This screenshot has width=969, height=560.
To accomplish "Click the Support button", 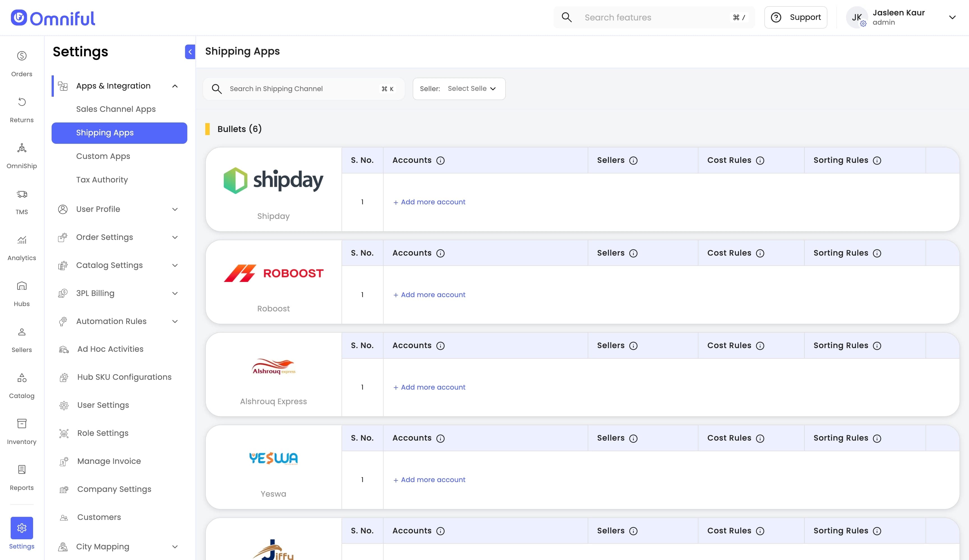I will click(795, 17).
